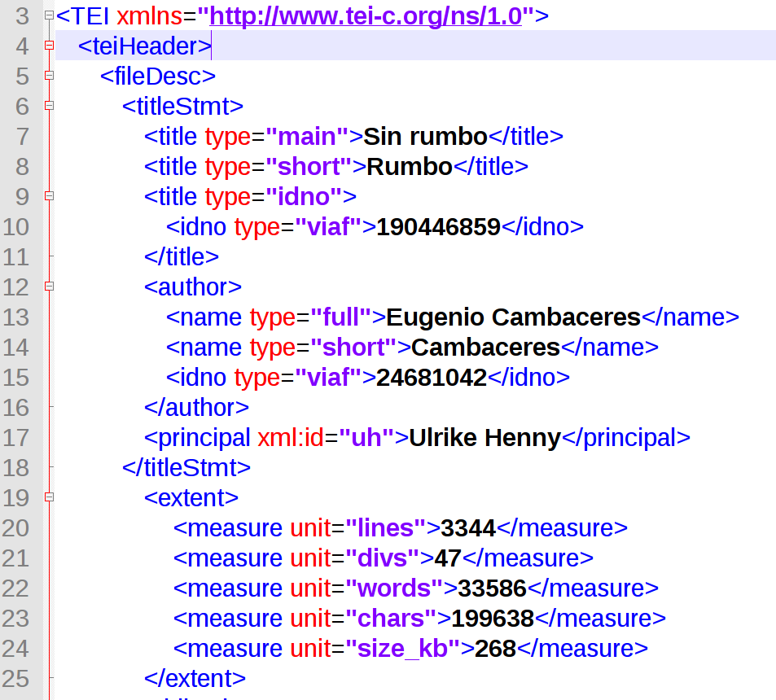Place cursor on the chars value 199638
This screenshot has height=700, width=776.
[x=493, y=618]
